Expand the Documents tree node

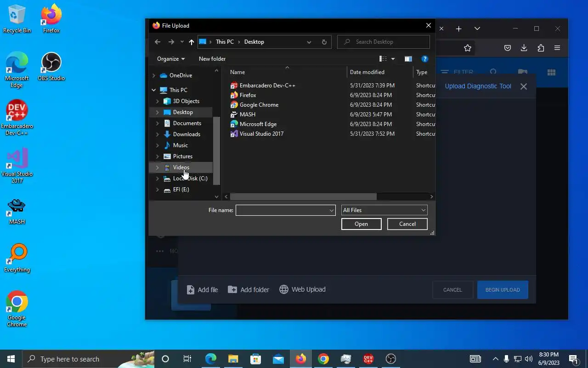pyautogui.click(x=158, y=123)
